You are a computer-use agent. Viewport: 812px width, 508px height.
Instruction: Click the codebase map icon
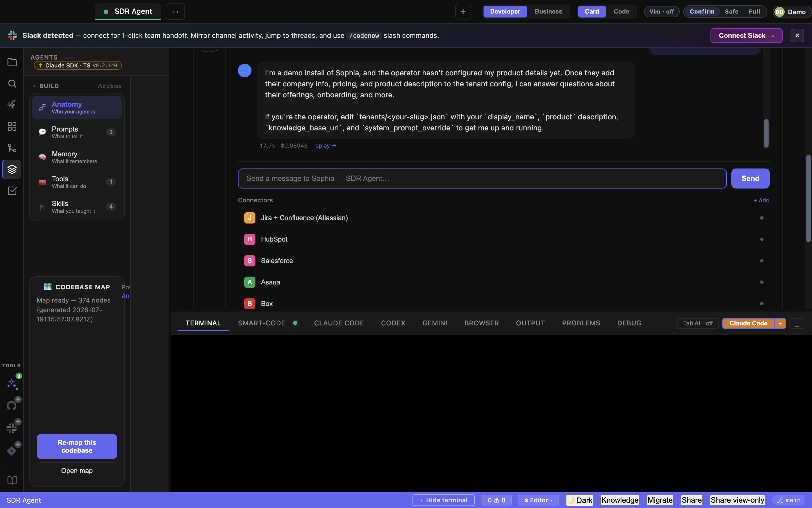(48, 287)
